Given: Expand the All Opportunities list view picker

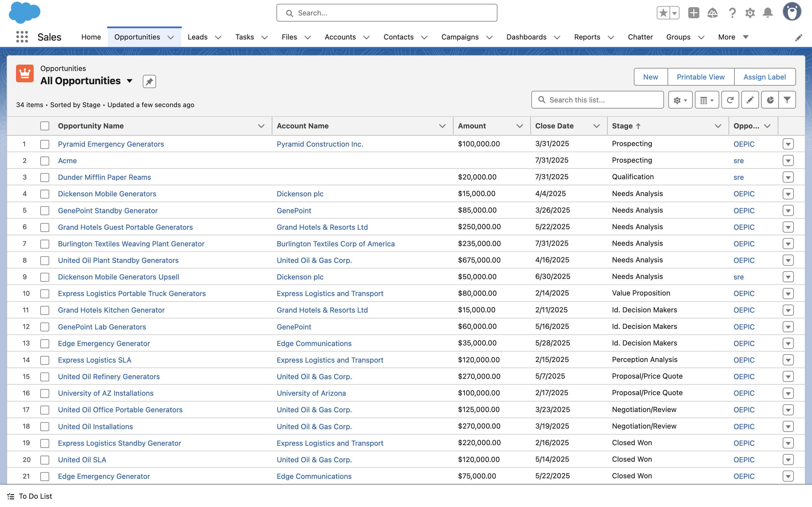Looking at the screenshot, I should pyautogui.click(x=130, y=81).
